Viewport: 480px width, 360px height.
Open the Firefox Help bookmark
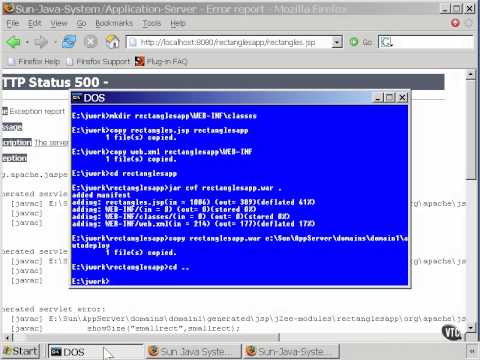pyautogui.click(x=35, y=61)
